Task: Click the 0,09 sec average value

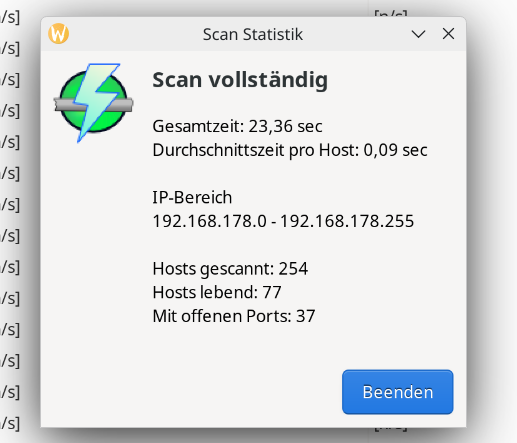Action: point(395,150)
